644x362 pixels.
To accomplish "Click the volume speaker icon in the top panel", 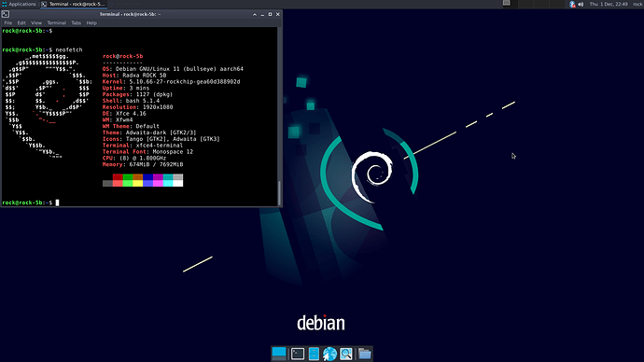I will click(581, 4).
